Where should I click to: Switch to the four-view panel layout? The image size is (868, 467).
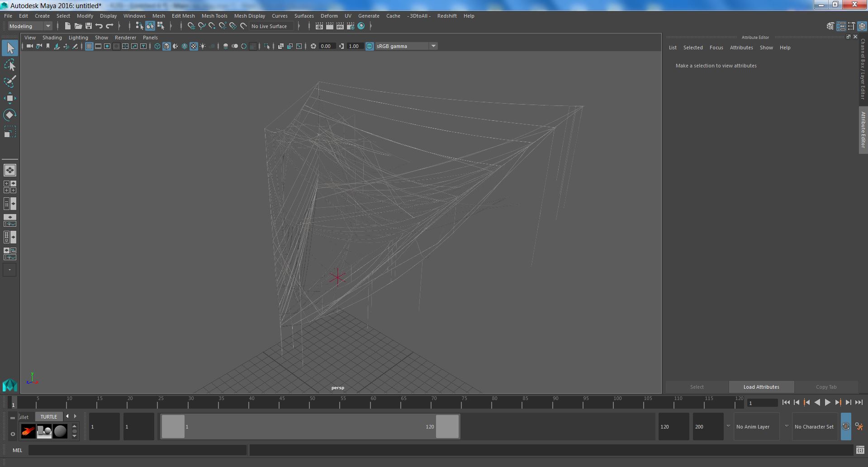[x=9, y=187]
